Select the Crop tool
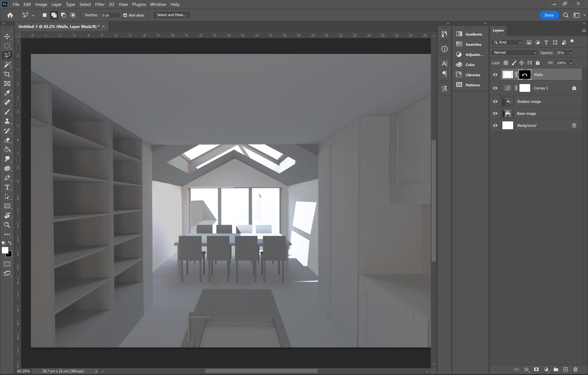The width and height of the screenshot is (588, 375). click(x=7, y=74)
